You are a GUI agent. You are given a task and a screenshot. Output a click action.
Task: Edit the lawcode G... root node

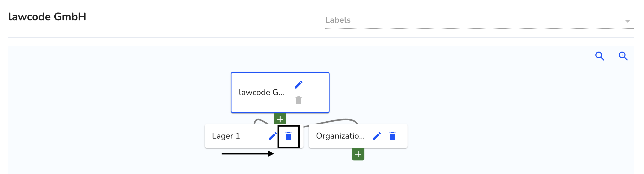point(299,85)
